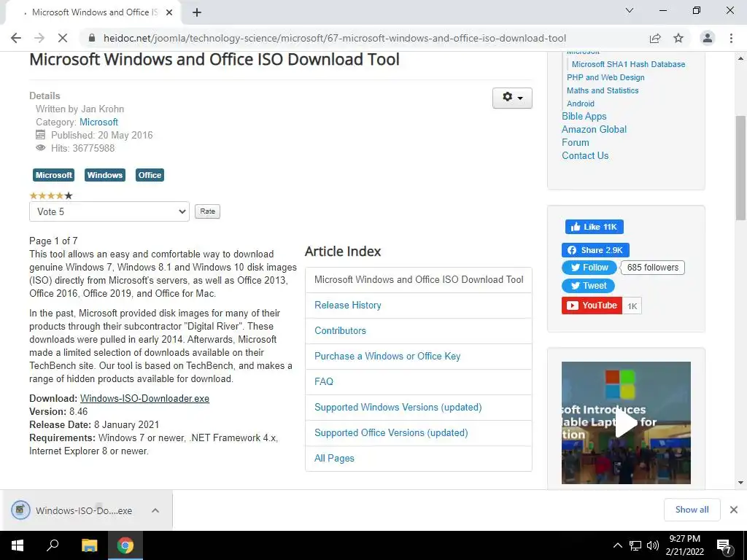
Task: Open Maths and Statistics sidebar link
Action: (x=603, y=90)
